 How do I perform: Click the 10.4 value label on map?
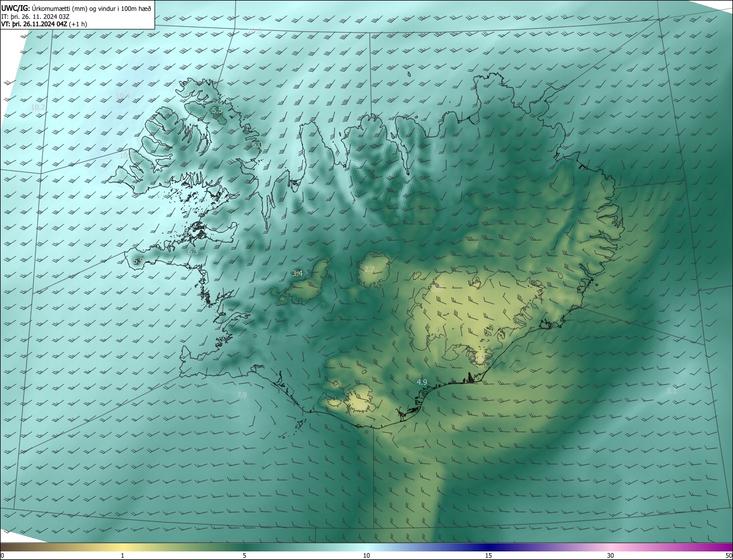[123, 96]
